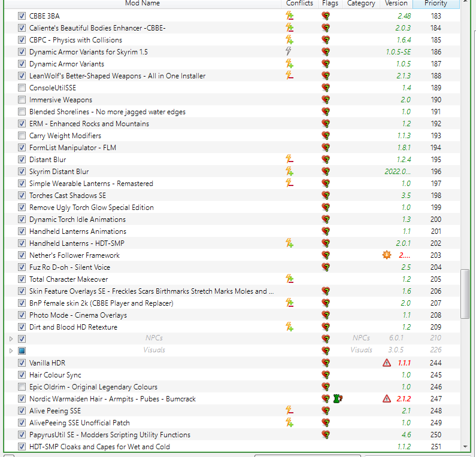This screenshot has width=476, height=457.
Task: Click orange update icon for Nether's Follower Framework
Action: tap(386, 255)
